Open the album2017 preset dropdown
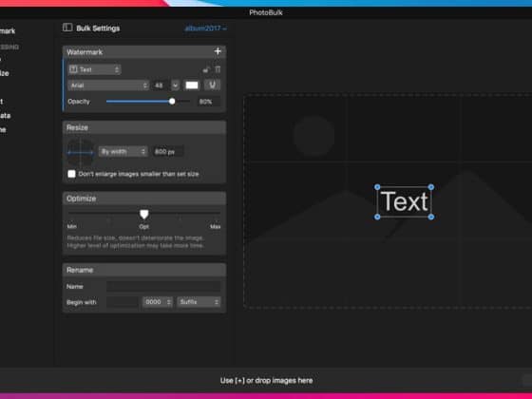 (x=205, y=28)
